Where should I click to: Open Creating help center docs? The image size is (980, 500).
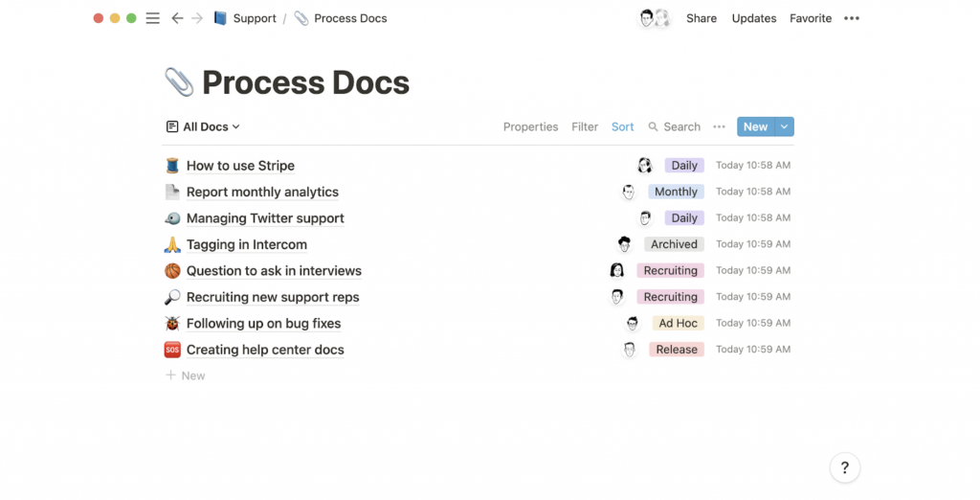pos(265,350)
